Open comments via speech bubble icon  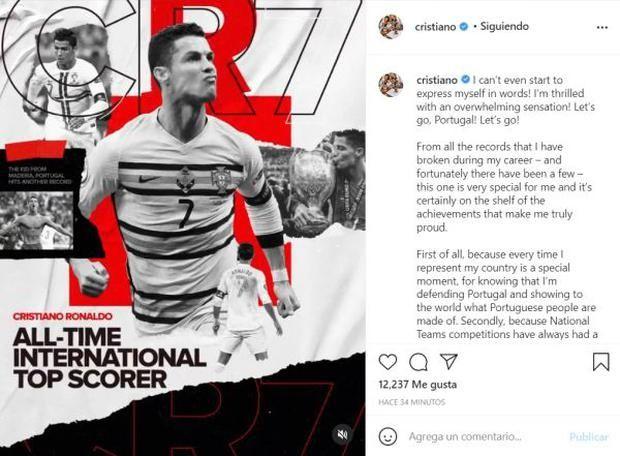pyautogui.click(x=418, y=362)
